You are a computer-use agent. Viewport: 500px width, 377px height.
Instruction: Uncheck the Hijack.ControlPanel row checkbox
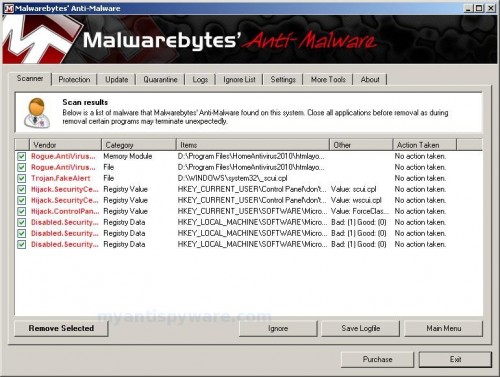coord(22,211)
